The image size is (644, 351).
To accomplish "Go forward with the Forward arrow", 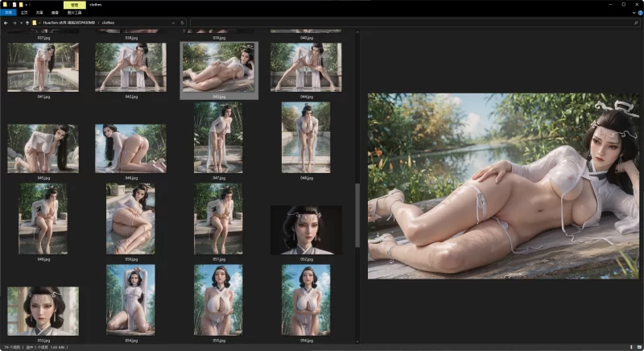I will pos(14,23).
